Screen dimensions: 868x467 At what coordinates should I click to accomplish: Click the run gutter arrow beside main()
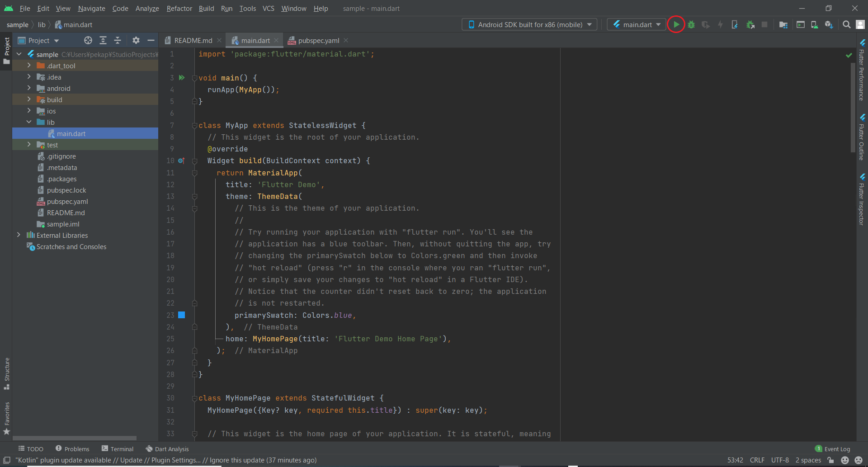click(182, 78)
